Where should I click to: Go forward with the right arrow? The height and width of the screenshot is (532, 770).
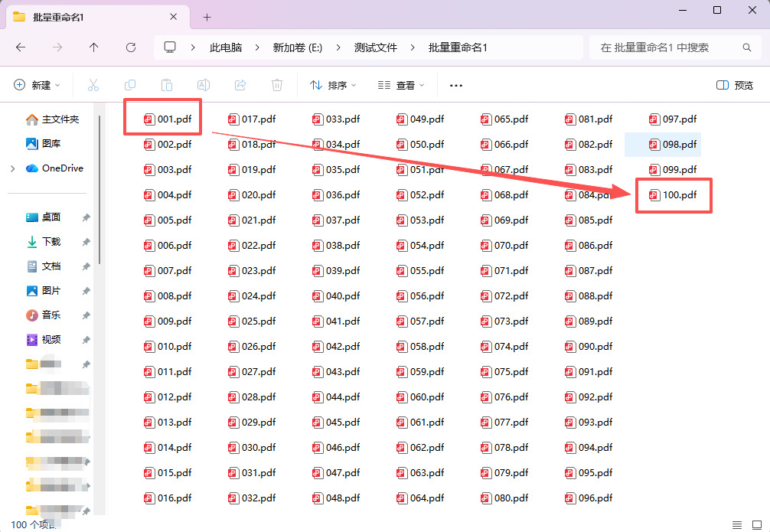(57, 47)
